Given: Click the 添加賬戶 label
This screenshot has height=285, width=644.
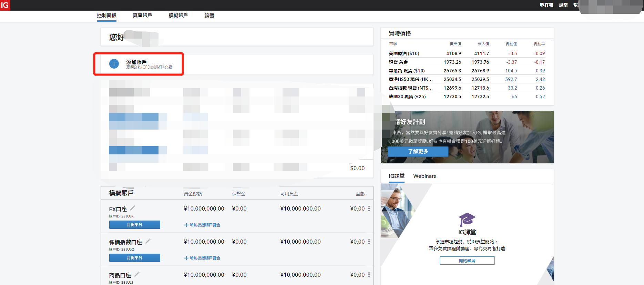Looking at the screenshot, I should pyautogui.click(x=136, y=62).
